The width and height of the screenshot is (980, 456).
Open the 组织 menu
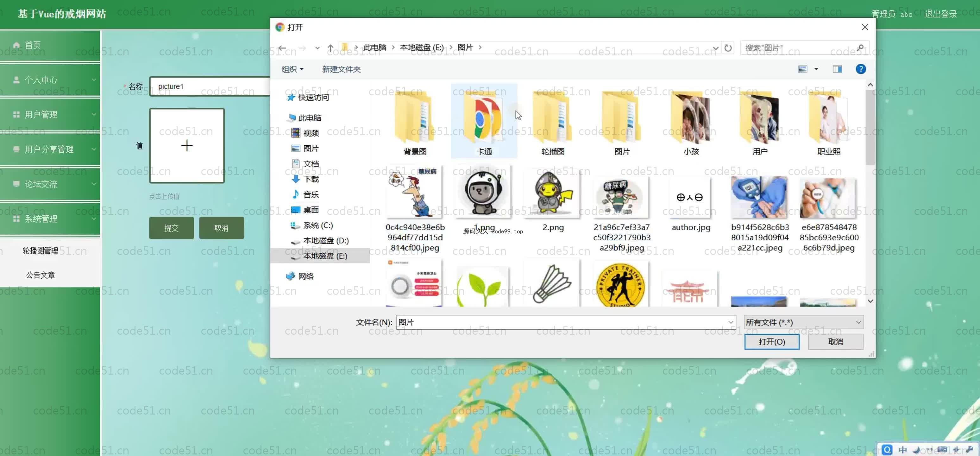click(292, 69)
